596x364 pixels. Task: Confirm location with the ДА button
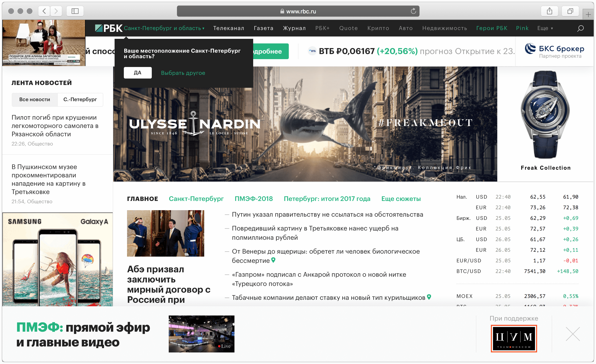(x=138, y=73)
